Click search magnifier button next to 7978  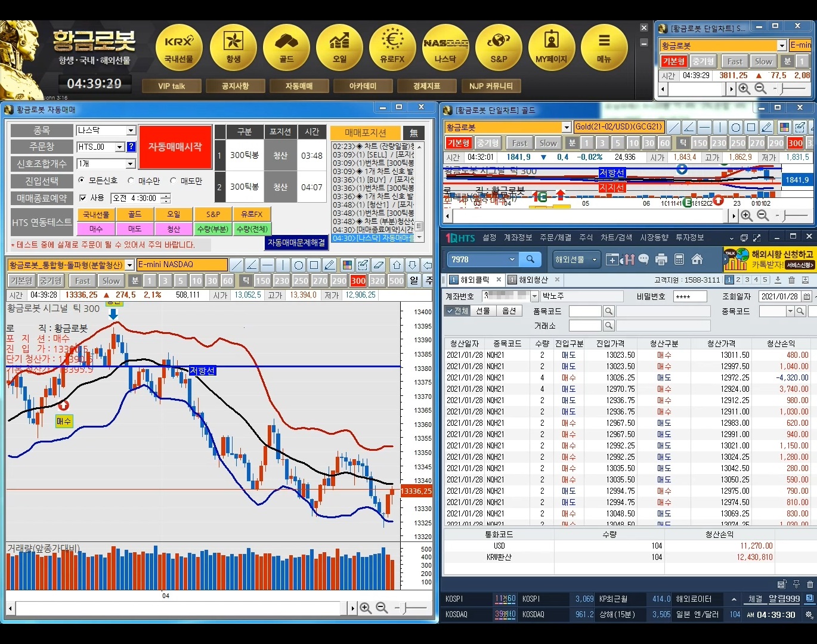530,259
